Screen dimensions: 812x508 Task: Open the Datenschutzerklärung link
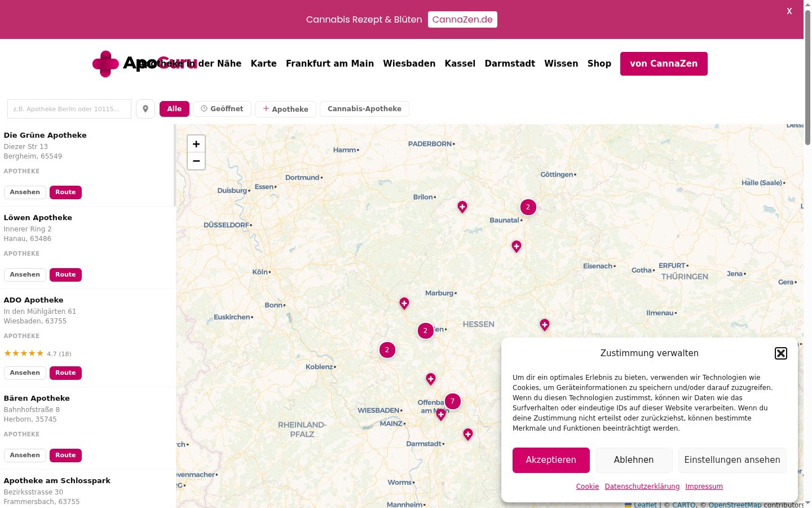[642, 487]
